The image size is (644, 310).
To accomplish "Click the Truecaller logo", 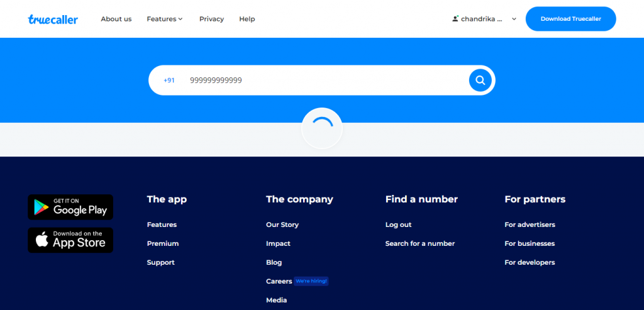I will (x=53, y=19).
